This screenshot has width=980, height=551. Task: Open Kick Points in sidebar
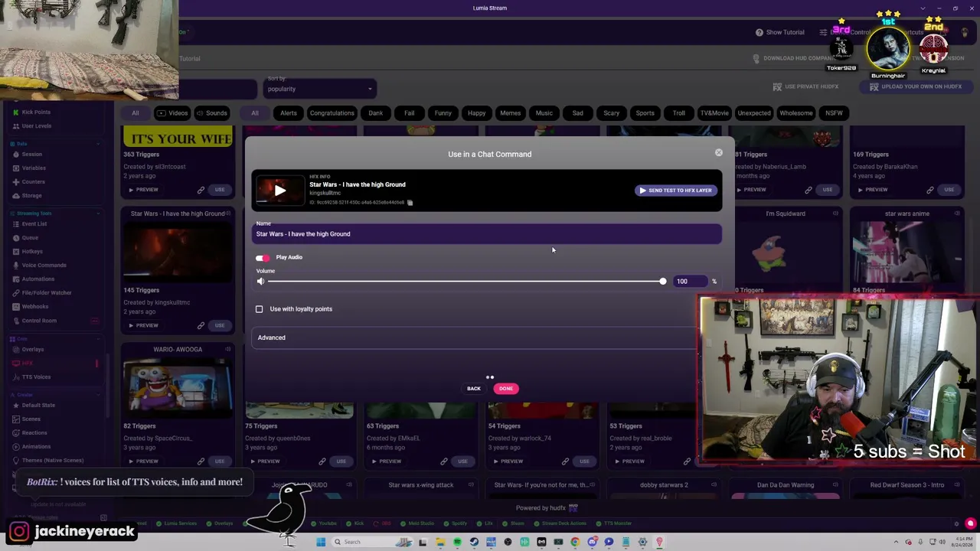pos(36,112)
